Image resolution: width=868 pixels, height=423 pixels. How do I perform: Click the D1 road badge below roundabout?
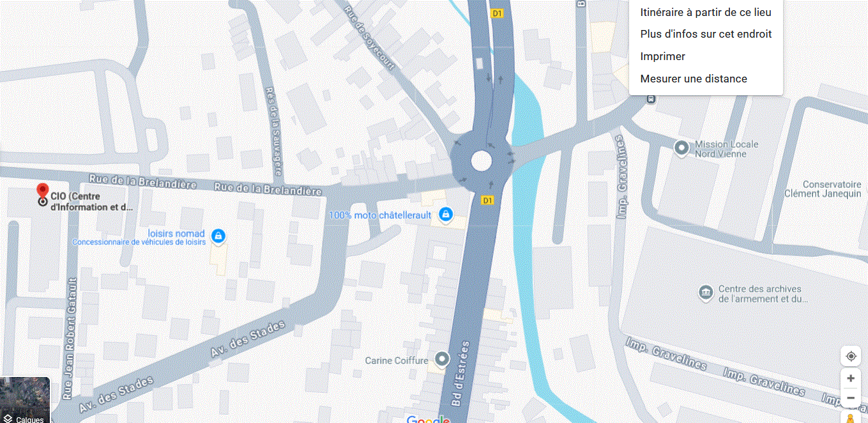click(488, 200)
